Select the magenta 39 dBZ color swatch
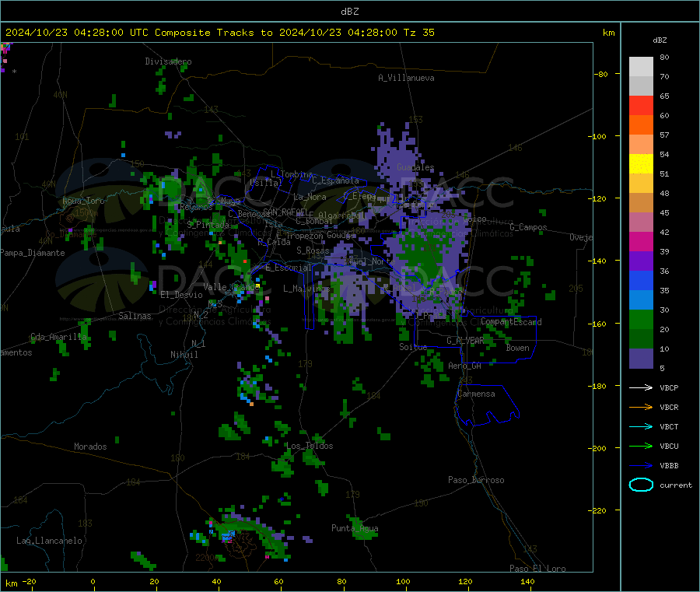The image size is (700, 592). [x=641, y=241]
